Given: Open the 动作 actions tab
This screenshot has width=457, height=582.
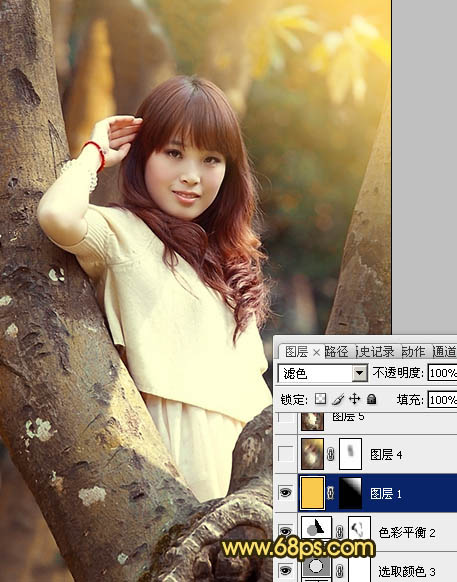Looking at the screenshot, I should [414, 351].
